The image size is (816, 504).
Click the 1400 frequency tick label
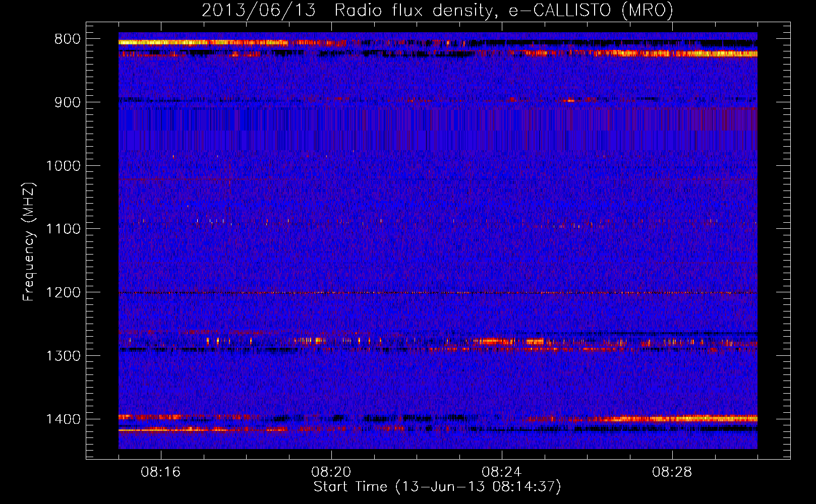tap(63, 419)
